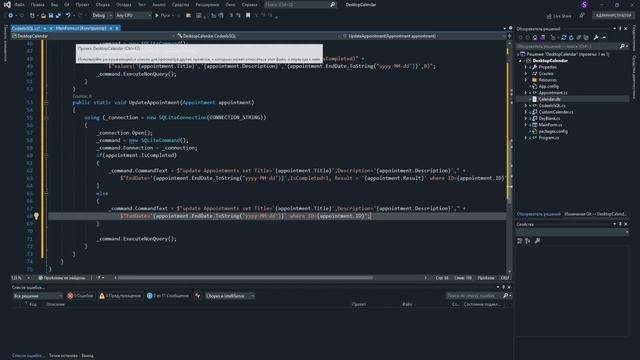Click the no issues found status

62,278
